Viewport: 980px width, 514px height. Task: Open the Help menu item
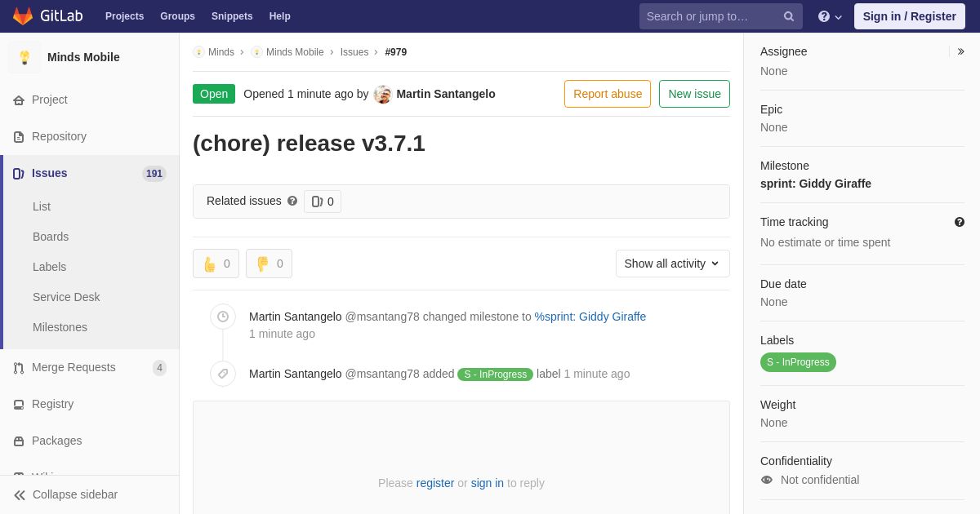point(279,16)
